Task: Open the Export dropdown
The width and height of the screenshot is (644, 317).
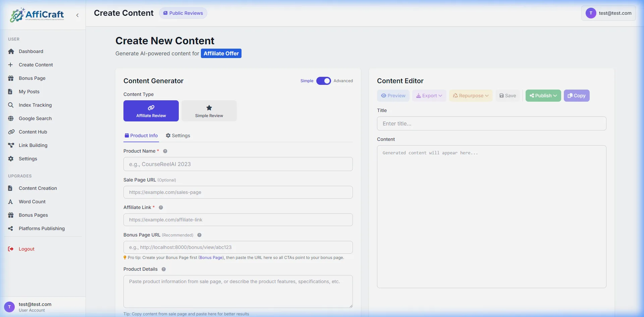Action: pos(429,95)
